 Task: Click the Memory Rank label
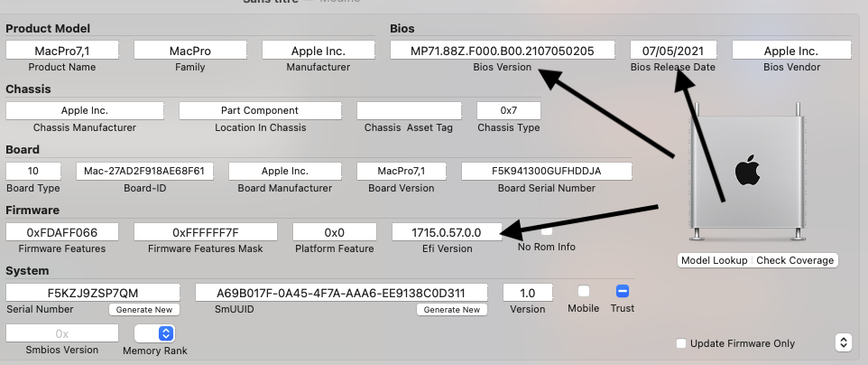pos(155,351)
